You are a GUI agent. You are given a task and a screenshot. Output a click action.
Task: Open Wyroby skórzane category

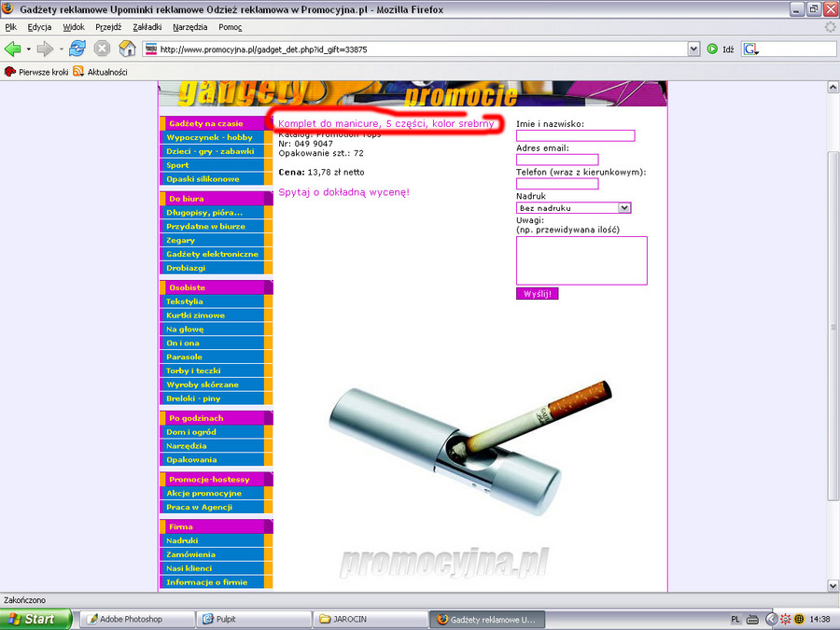[x=212, y=385]
